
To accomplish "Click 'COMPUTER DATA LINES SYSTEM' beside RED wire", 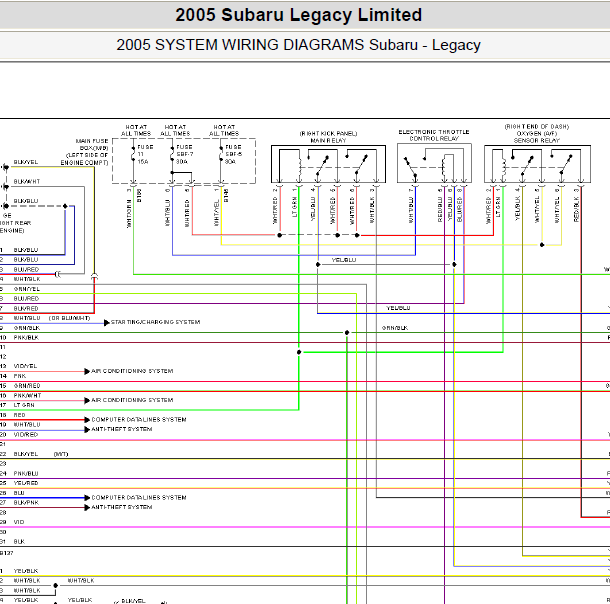I will coord(138,420).
